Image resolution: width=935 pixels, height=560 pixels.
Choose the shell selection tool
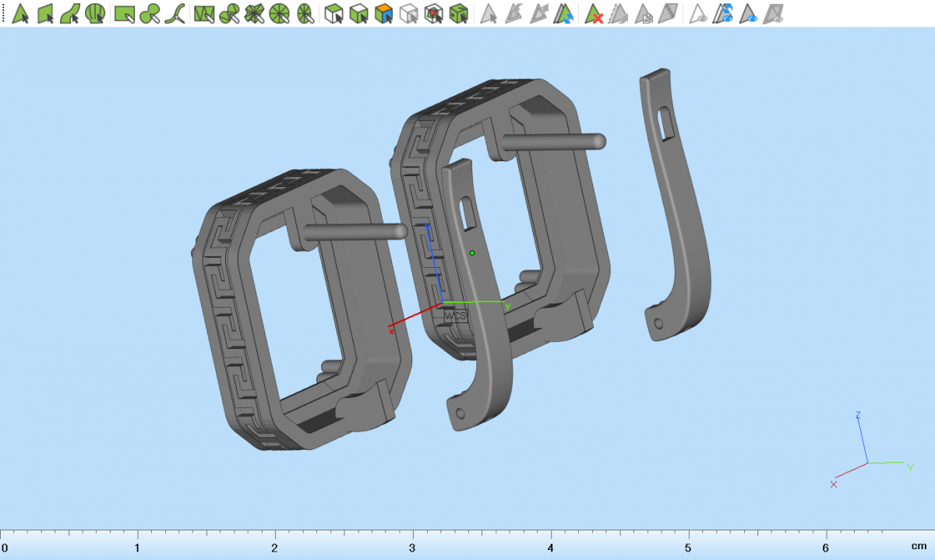(x=95, y=13)
